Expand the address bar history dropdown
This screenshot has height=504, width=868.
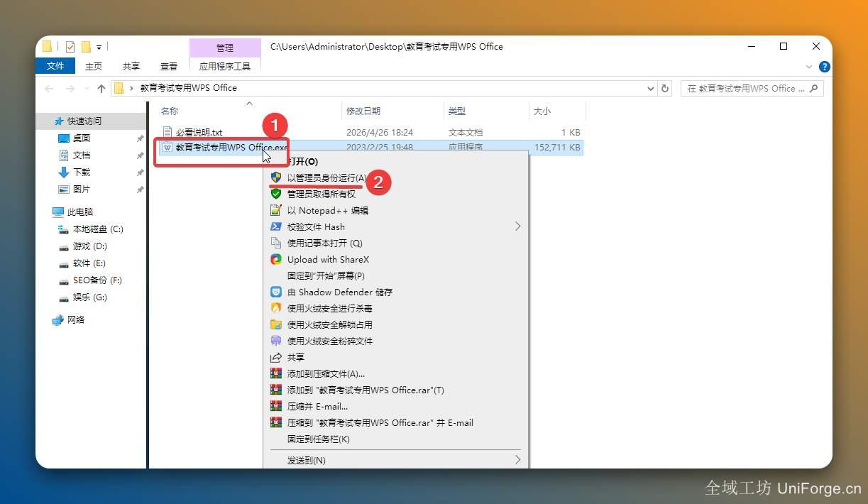[651, 88]
